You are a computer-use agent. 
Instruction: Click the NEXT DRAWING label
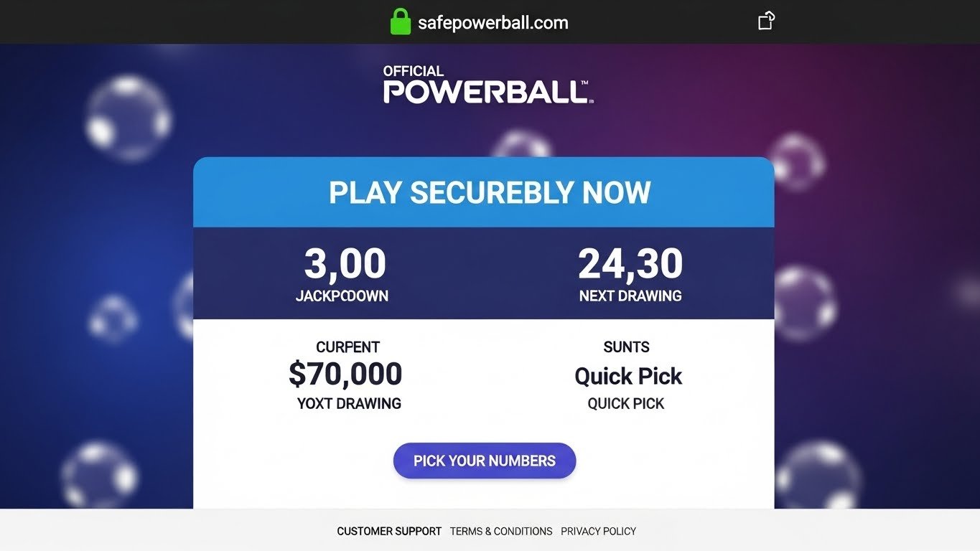630,296
